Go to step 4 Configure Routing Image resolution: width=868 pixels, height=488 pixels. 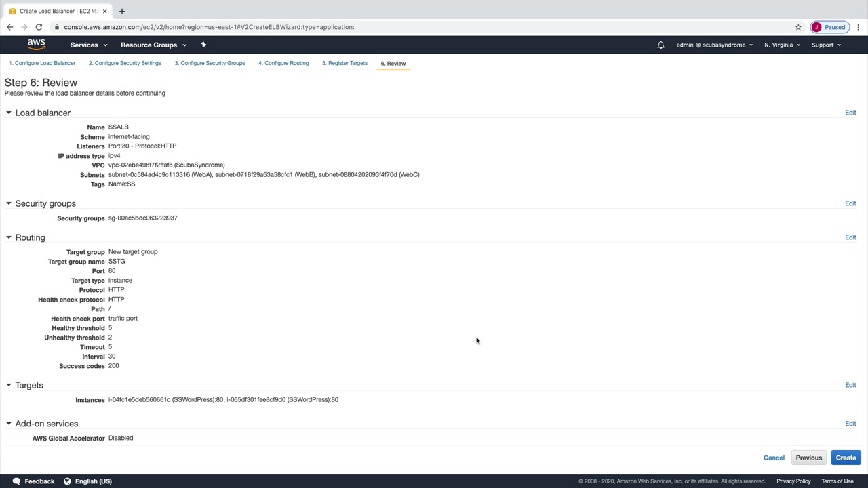click(283, 63)
